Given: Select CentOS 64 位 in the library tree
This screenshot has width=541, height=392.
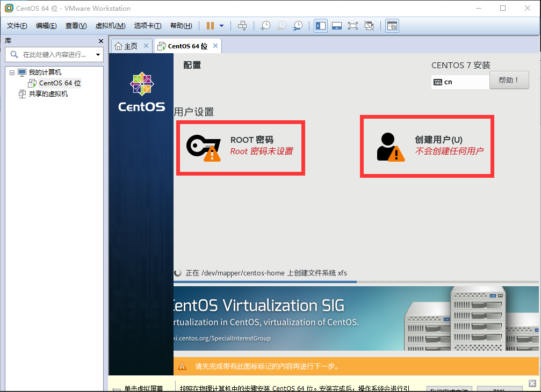Looking at the screenshot, I should tap(60, 83).
